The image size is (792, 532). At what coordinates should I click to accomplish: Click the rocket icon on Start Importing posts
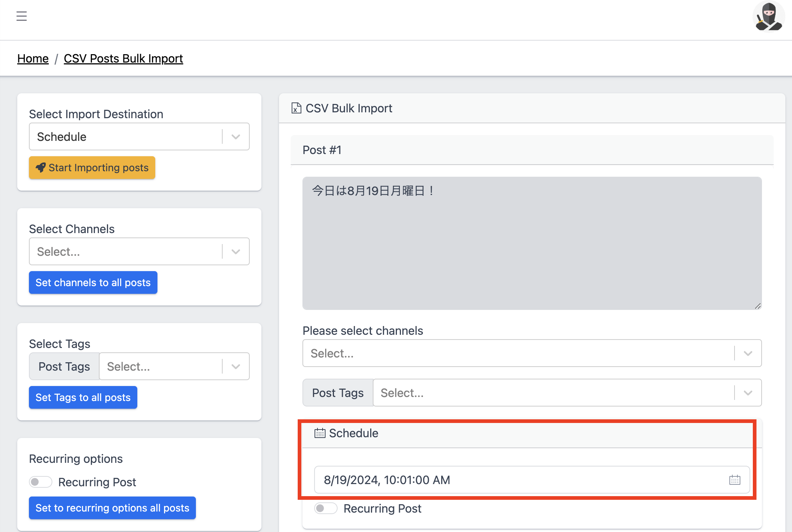click(x=41, y=168)
